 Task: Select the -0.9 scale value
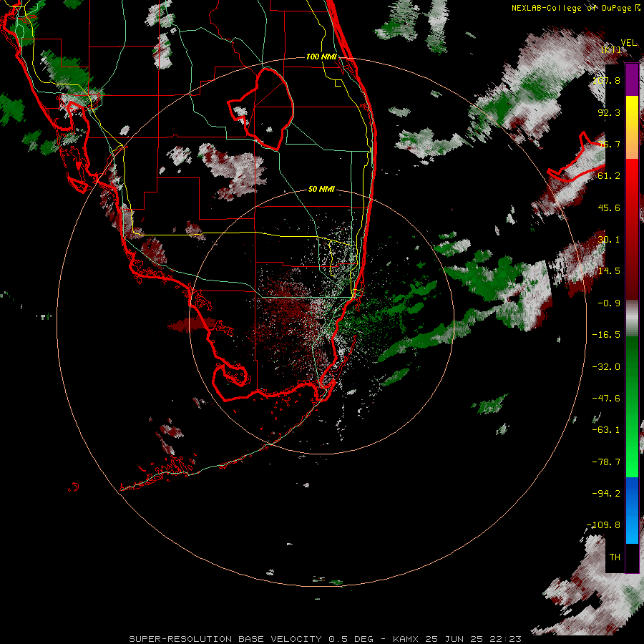(x=609, y=303)
